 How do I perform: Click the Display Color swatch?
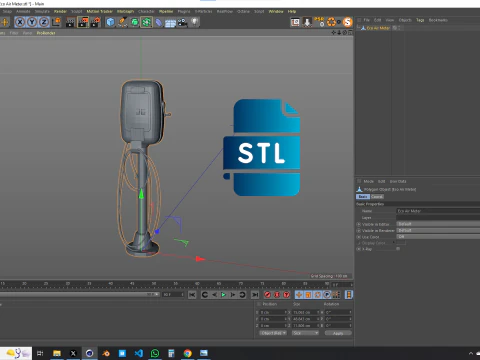point(400,243)
